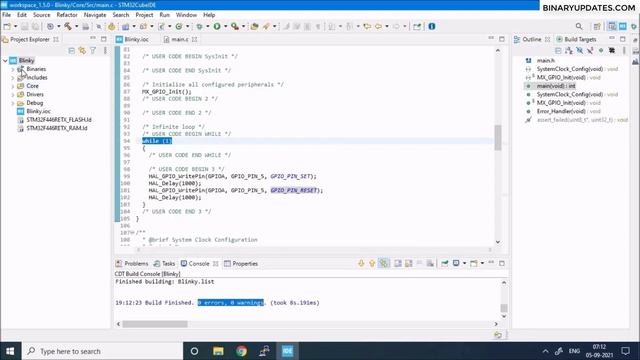Toggle Hide Static Members in Outline
This screenshot has width=640, height=360.
tap(590, 51)
